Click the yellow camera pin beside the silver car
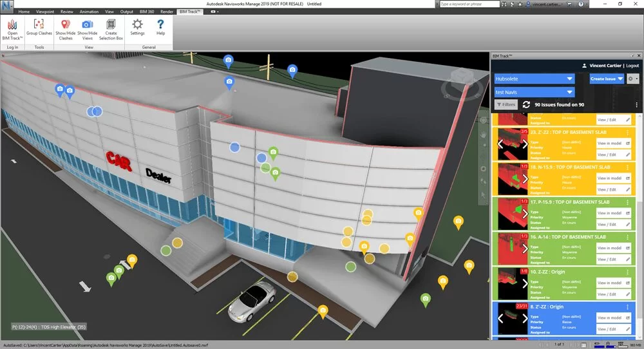Image resolution: width=644 pixels, height=349 pixels. coord(323,312)
